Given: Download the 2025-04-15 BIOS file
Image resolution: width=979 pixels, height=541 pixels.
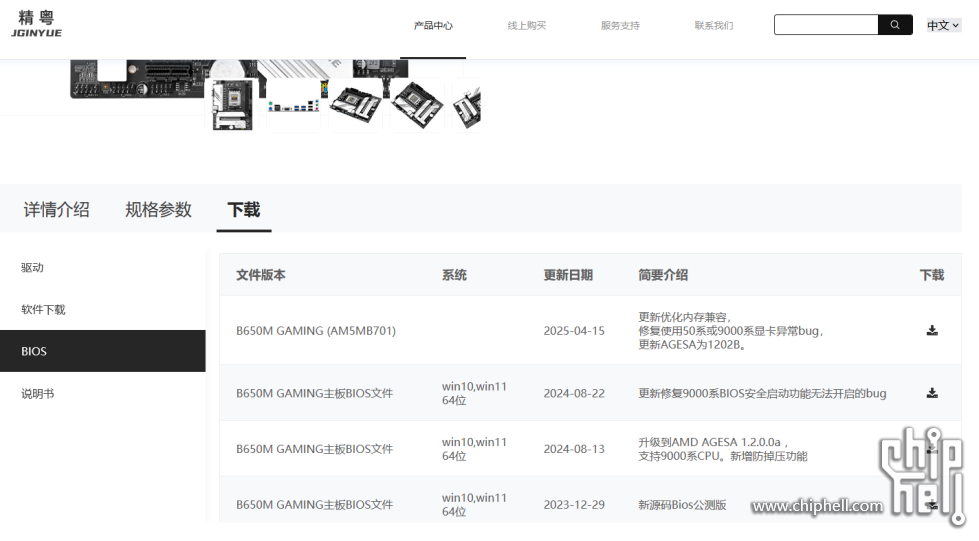Looking at the screenshot, I should tap(932, 330).
